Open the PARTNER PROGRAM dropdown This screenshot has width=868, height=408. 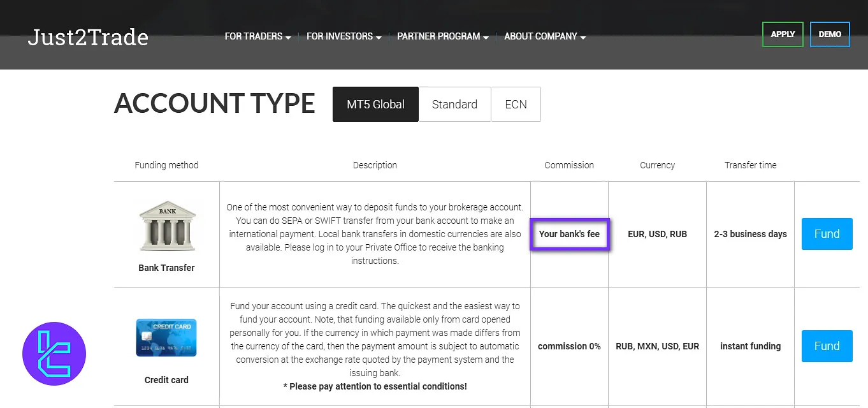tap(442, 36)
